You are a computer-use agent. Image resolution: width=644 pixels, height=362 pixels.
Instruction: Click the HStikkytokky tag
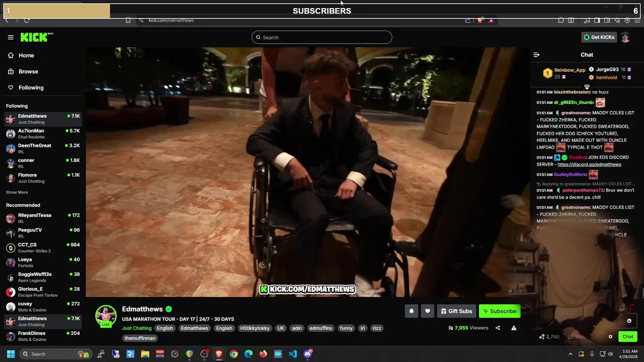point(255,328)
